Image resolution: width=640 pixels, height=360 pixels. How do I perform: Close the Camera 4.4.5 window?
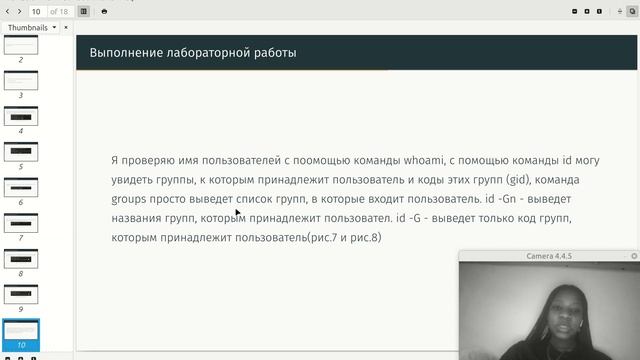(x=634, y=256)
